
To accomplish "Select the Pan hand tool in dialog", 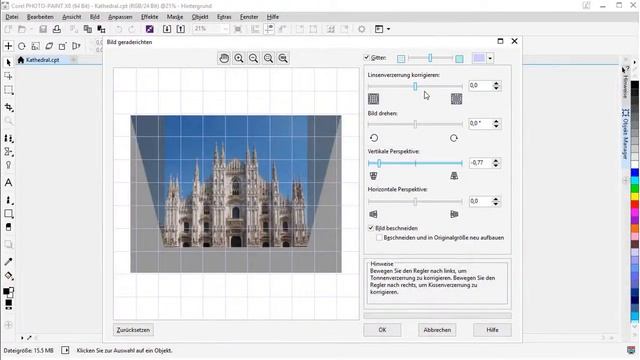I will tap(224, 58).
